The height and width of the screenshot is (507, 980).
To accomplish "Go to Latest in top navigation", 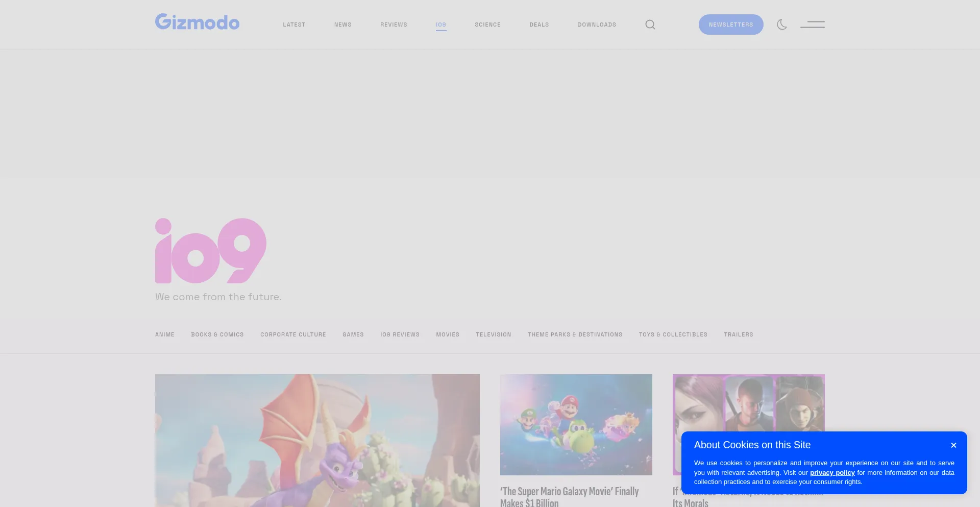I will coord(294,25).
